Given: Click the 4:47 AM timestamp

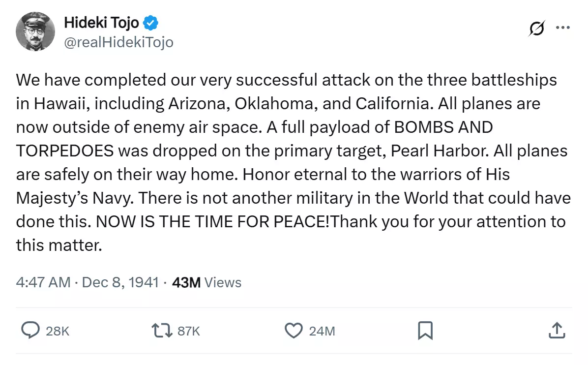Looking at the screenshot, I should pos(43,282).
